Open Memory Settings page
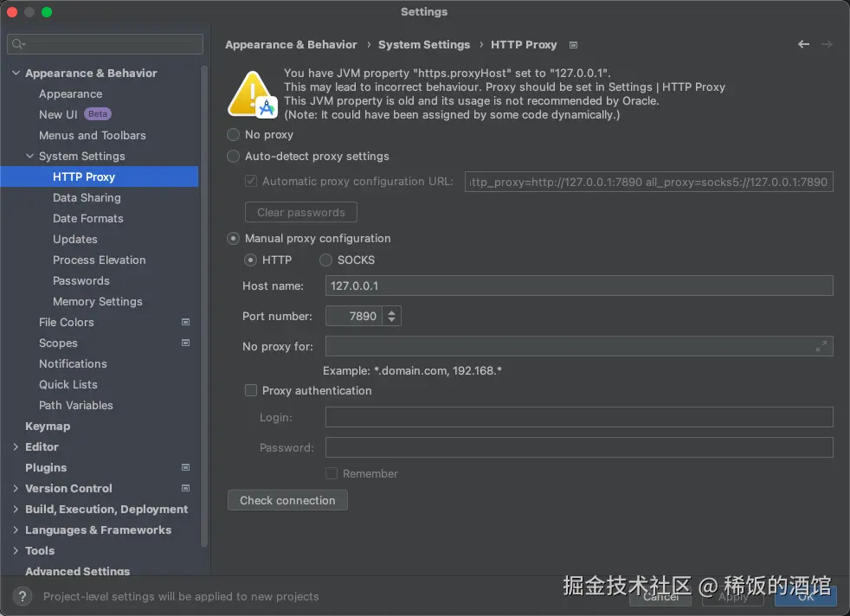The image size is (850, 616). coord(98,301)
